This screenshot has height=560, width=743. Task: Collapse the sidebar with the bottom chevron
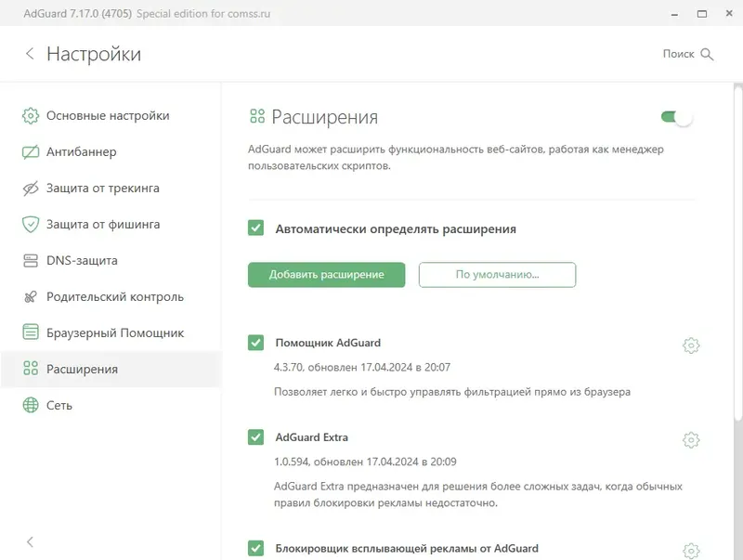(30, 541)
